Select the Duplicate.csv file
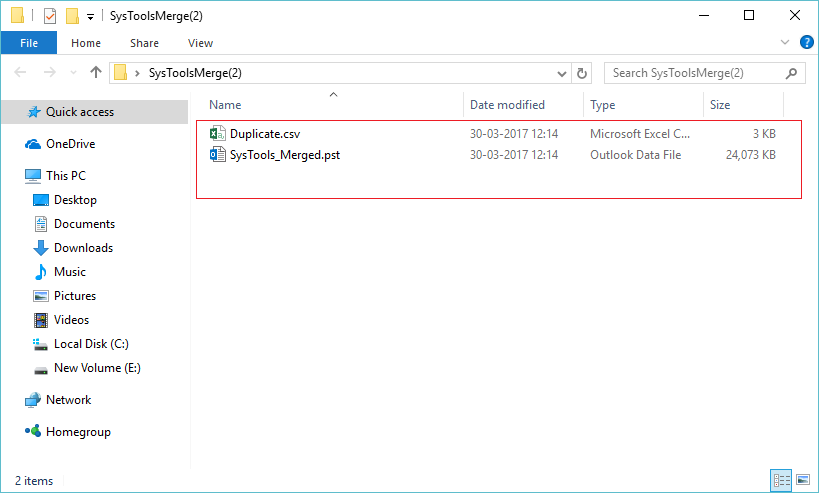 (265, 134)
